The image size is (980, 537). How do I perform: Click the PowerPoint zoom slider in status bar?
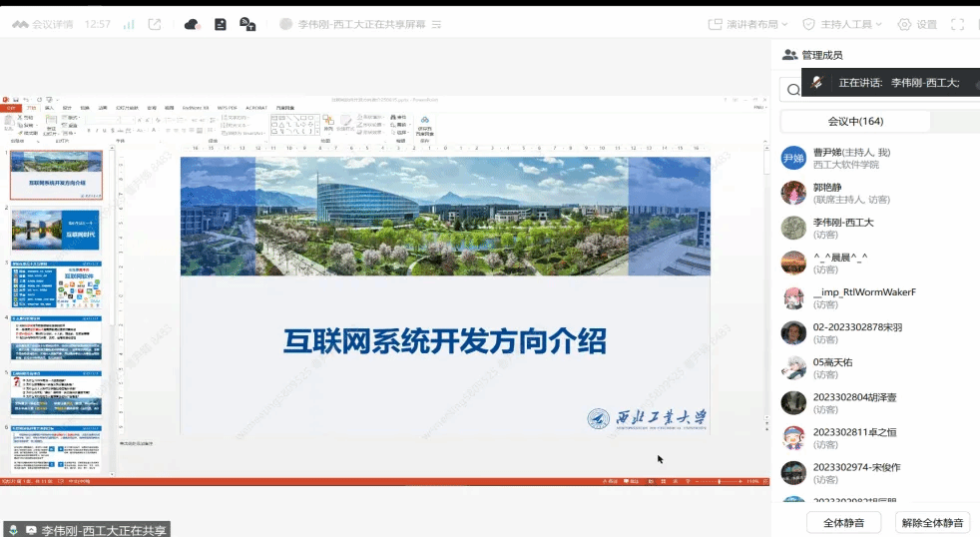[x=719, y=482]
